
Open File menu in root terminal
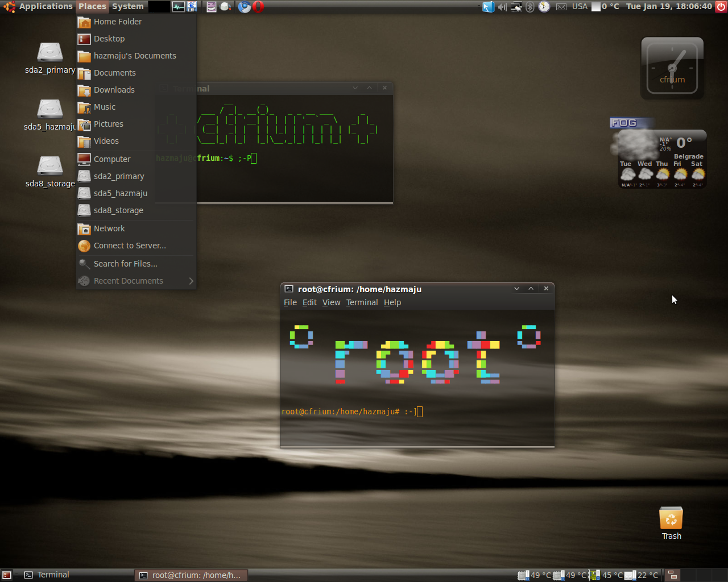point(290,302)
